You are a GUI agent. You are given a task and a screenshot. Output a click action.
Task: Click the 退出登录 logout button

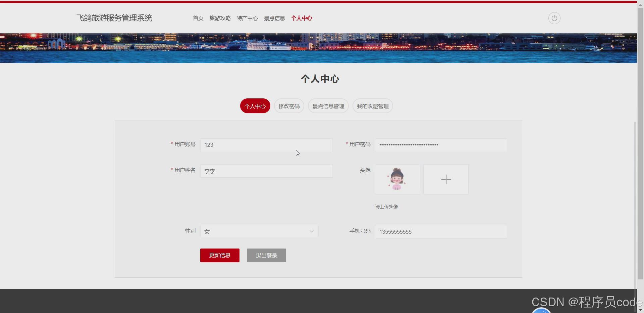pyautogui.click(x=266, y=255)
